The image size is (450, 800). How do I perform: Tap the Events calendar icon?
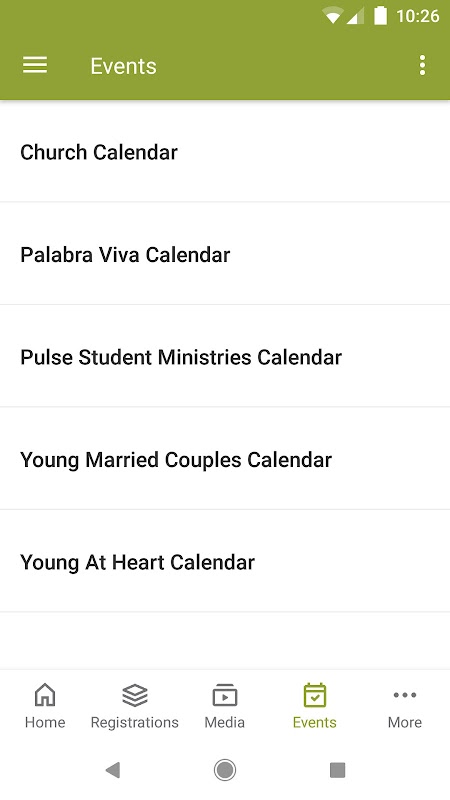(x=315, y=695)
